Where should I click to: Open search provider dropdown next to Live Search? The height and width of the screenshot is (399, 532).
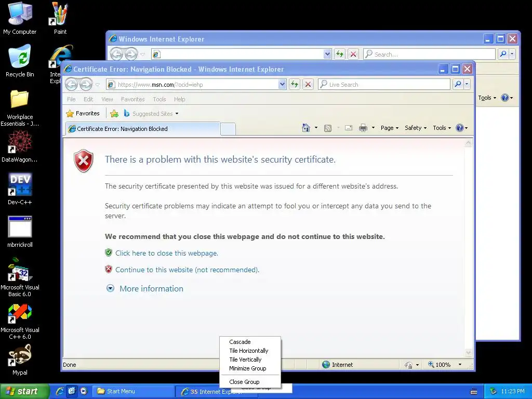point(467,84)
